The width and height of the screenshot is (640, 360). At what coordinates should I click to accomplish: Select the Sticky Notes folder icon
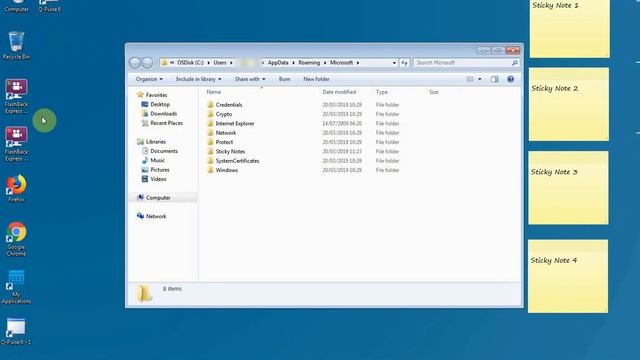[x=210, y=151]
